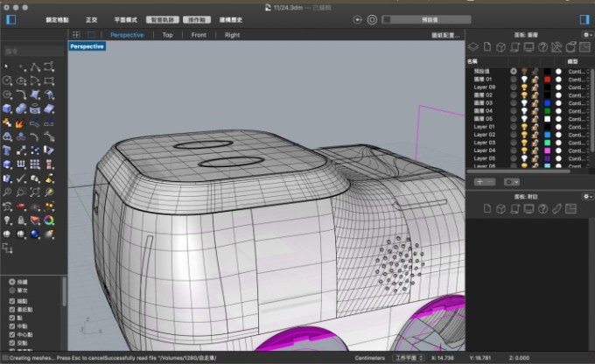Viewport: 595px width, 364px height.
Task: Open the layer actions dropdown beside plus/minus
Action: coord(511,182)
